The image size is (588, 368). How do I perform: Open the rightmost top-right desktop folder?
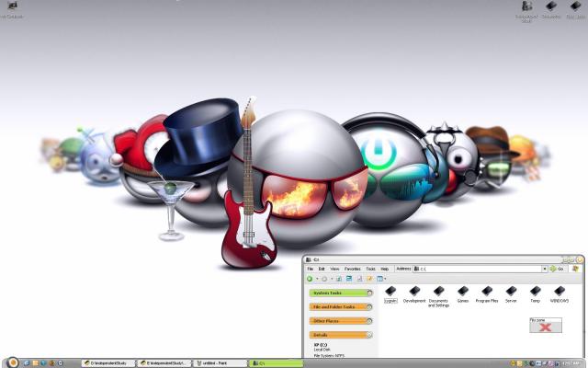[576, 10]
